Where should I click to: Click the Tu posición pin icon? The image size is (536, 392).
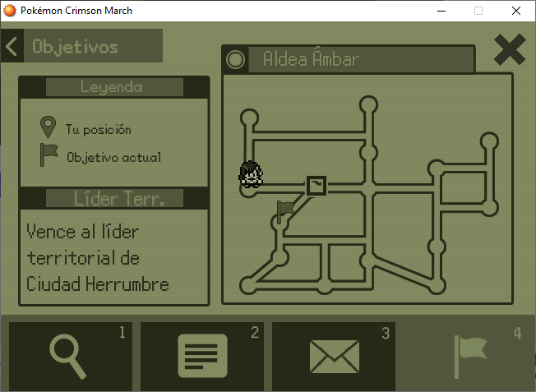[x=48, y=127]
